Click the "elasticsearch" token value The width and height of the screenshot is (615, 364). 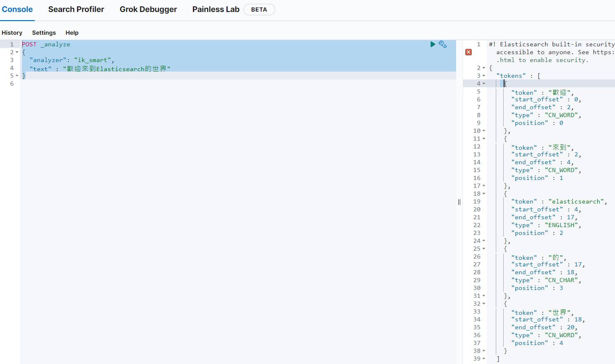click(x=576, y=202)
